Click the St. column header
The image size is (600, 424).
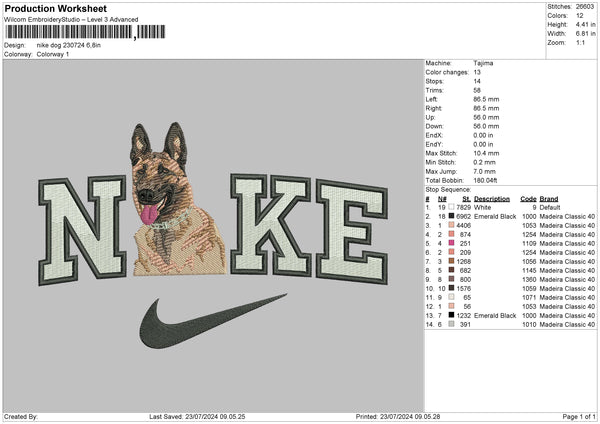(x=466, y=198)
